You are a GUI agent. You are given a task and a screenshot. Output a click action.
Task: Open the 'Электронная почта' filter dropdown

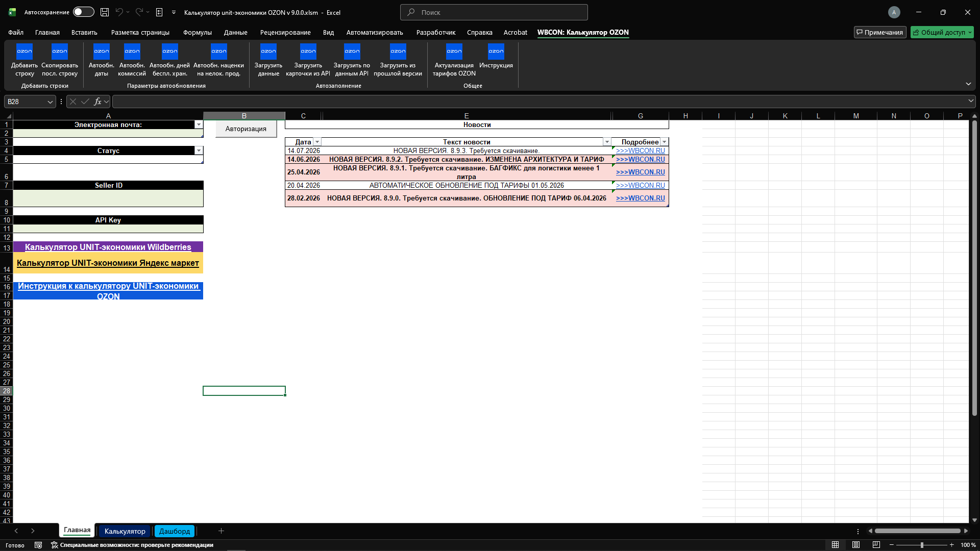click(199, 124)
